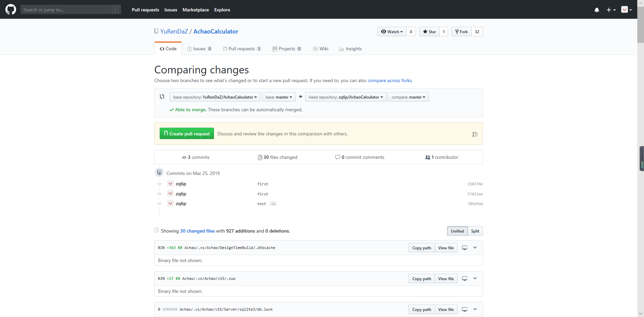Open the Watch dropdown button
The height and width of the screenshot is (317, 644).
point(392,31)
